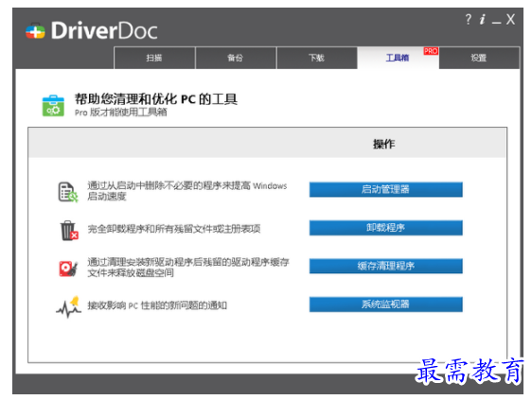Click the Windows startup speed description text
The width and height of the screenshot is (532, 400).
click(x=187, y=191)
